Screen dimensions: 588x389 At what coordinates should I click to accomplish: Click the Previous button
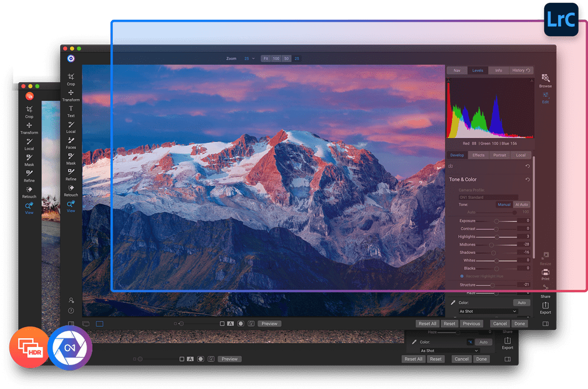click(x=471, y=324)
